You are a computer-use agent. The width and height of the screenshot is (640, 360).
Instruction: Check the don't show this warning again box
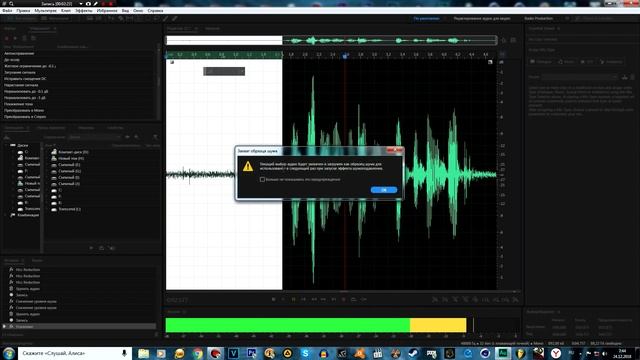(262, 180)
